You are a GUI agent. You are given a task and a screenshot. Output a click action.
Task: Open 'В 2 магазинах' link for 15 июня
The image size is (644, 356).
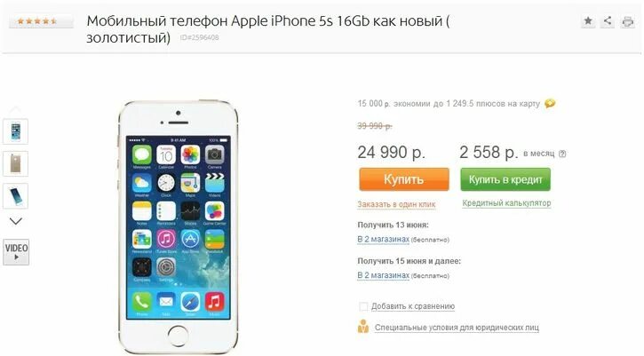[383, 275]
